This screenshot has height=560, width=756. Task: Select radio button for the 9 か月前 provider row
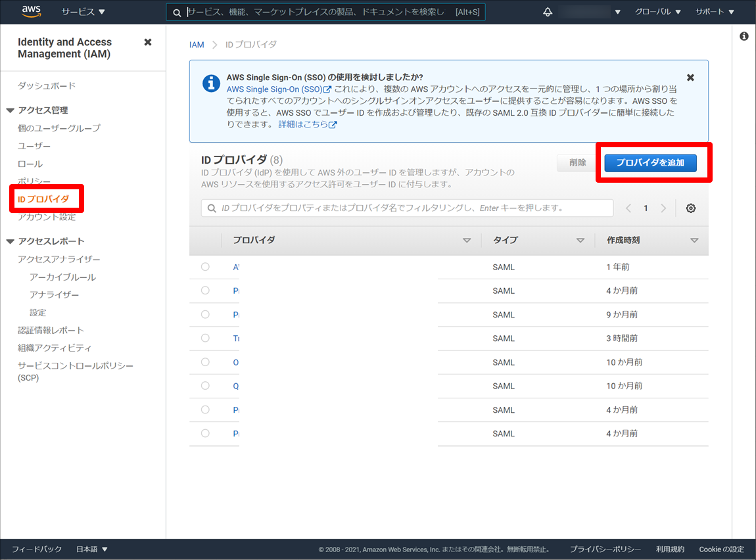click(205, 314)
